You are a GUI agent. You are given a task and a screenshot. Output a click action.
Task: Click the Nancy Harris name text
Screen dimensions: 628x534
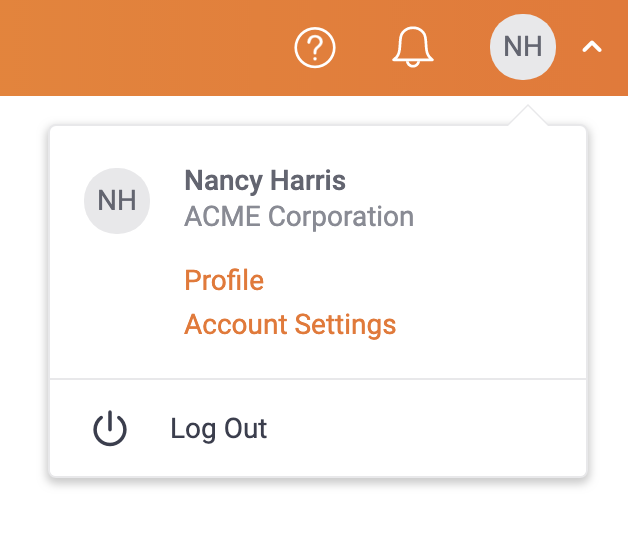pos(265,181)
